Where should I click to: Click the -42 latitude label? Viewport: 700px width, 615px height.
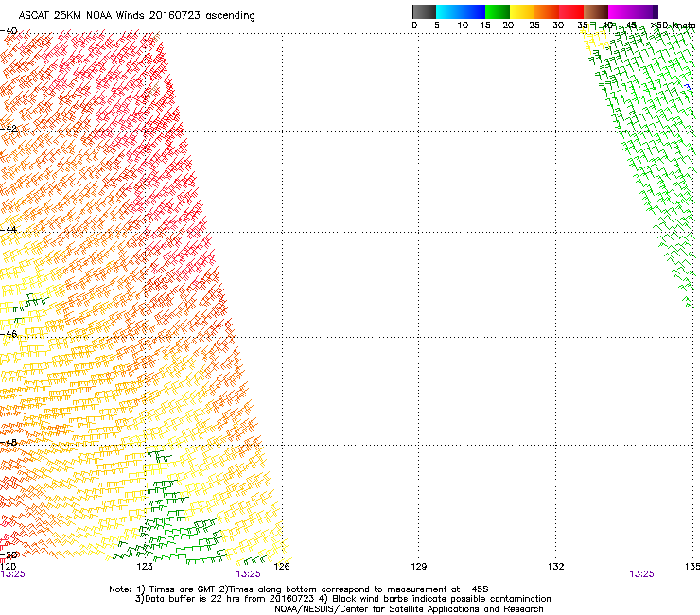(x=9, y=128)
